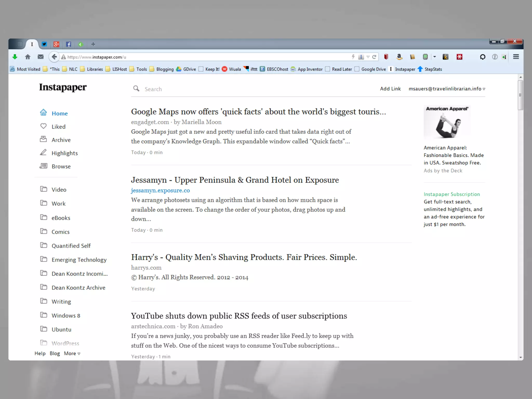The image size is (532, 399).
Task: Click the browser back arrow button
Action: [x=54, y=57]
